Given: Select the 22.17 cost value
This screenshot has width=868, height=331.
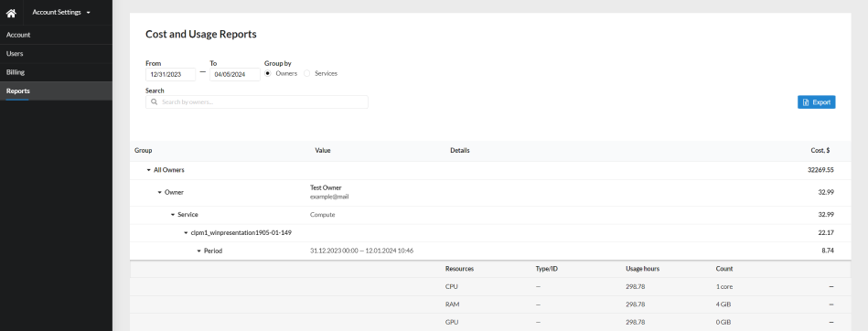Looking at the screenshot, I should [x=826, y=233].
